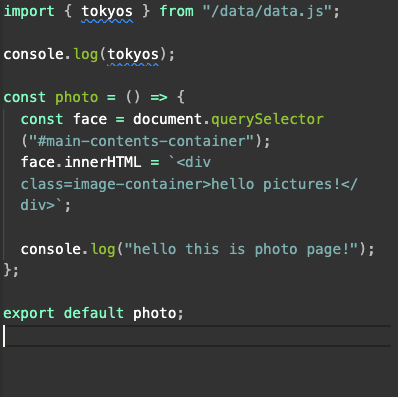Click the underlined tokyos inside console.log
The width and height of the screenshot is (398, 397).
133,55
